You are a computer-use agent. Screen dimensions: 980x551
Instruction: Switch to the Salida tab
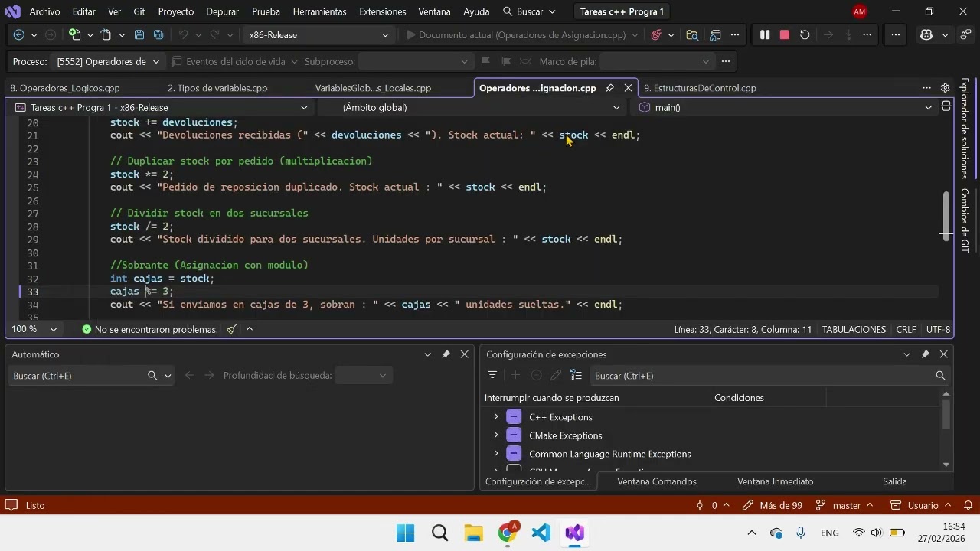click(894, 481)
